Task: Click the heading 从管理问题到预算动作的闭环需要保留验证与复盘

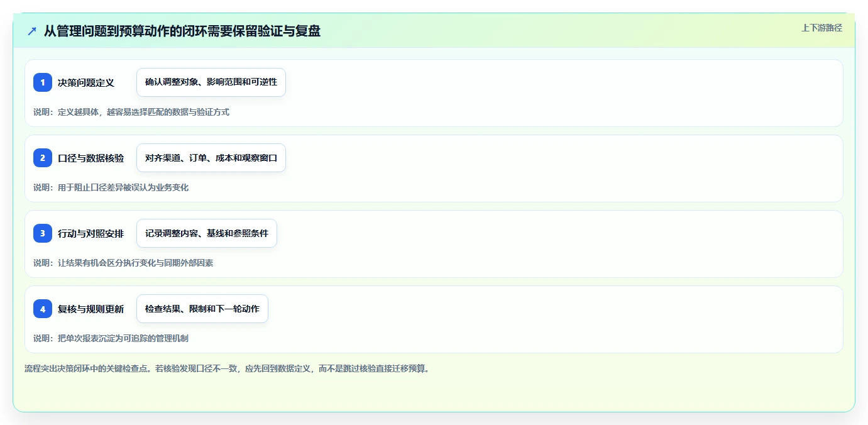Action: (182, 31)
